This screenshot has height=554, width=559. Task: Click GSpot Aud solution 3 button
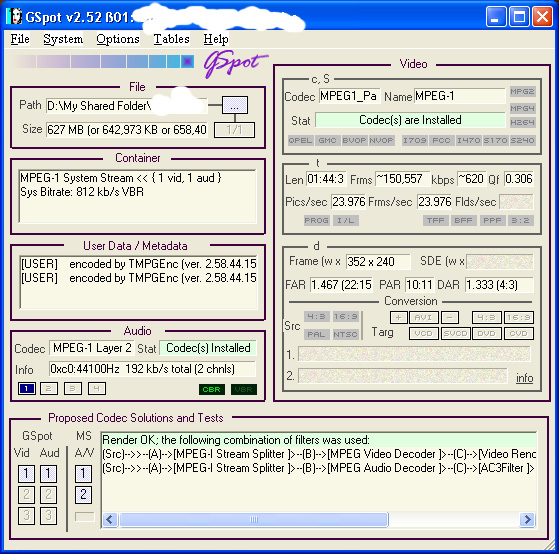click(x=48, y=516)
